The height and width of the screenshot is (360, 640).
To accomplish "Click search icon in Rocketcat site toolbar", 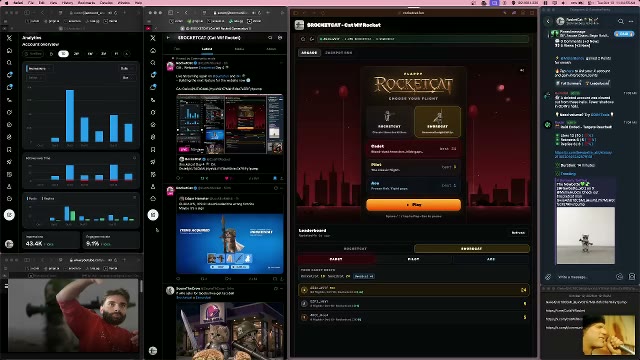I will point(303,39).
